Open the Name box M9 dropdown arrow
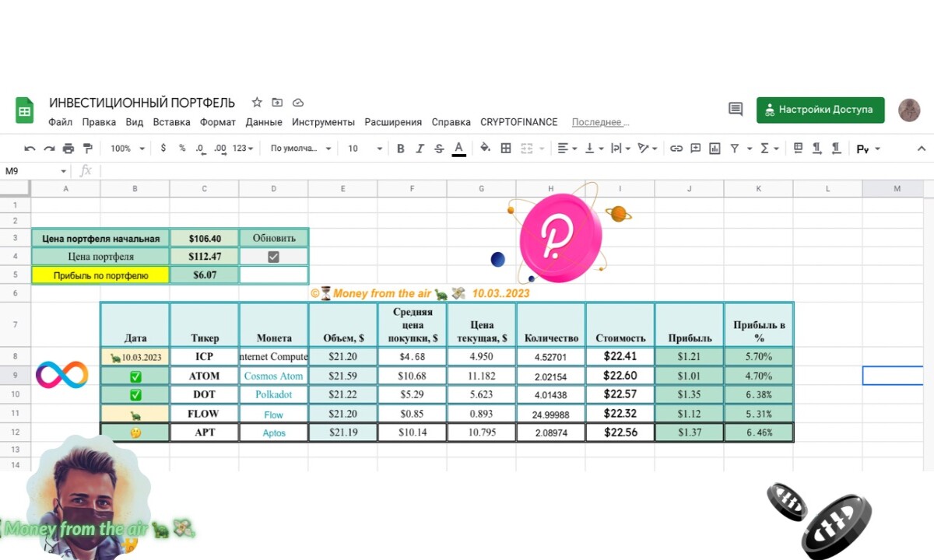Image resolution: width=934 pixels, height=560 pixels. point(64,171)
